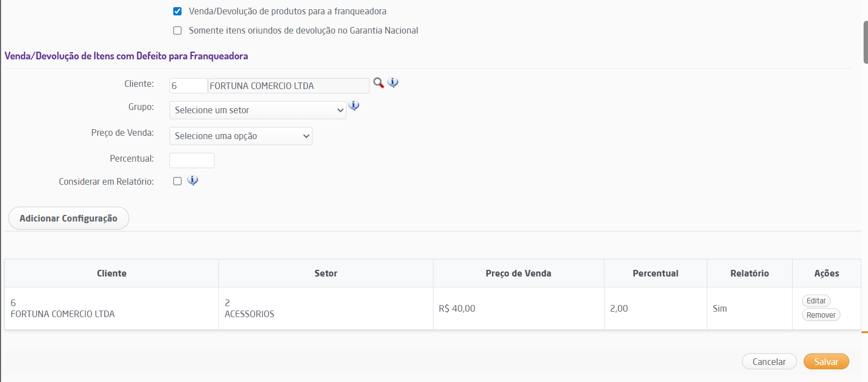868x382 pixels.
Task: Click the Preço de Venda column header
Action: [x=518, y=273]
